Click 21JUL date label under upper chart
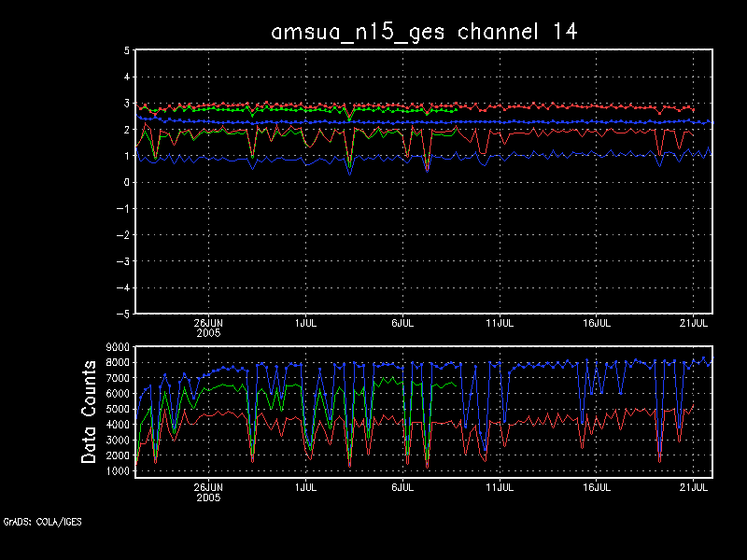Image resolution: width=747 pixels, height=560 pixels. pyautogui.click(x=694, y=323)
